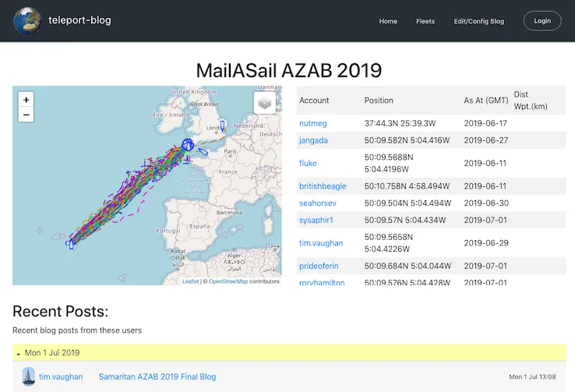Zoom in on the map
The height and width of the screenshot is (392, 575).
(26, 100)
